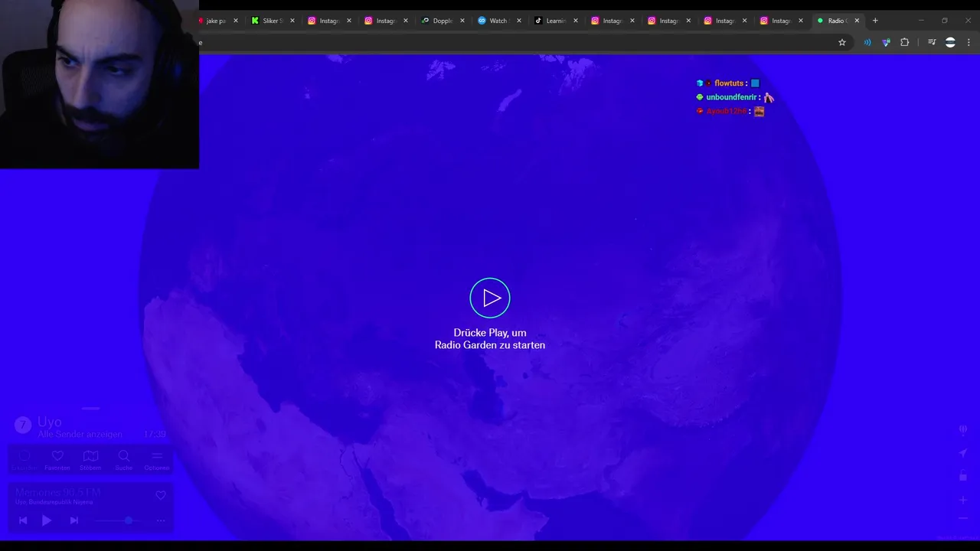Click the flowtuts chat username
The width and height of the screenshot is (980, 551).
pyautogui.click(x=729, y=83)
